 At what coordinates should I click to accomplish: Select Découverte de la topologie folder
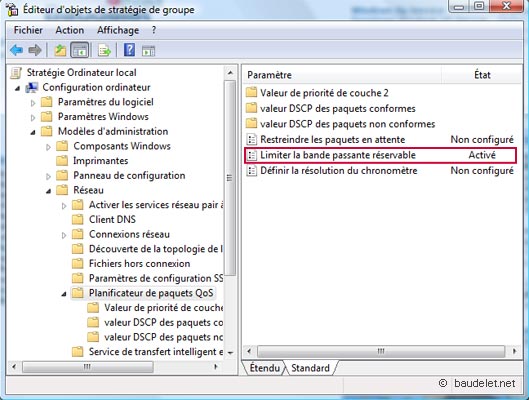[156, 249]
